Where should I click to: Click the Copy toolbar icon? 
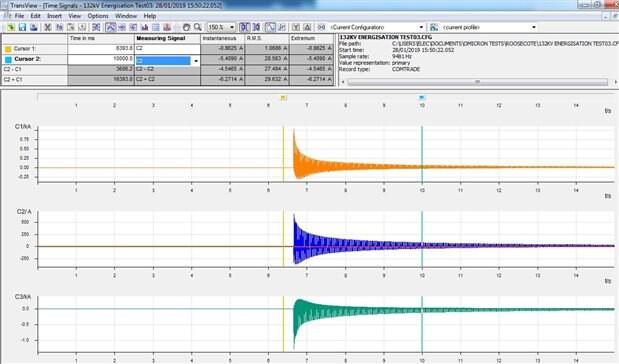pyautogui.click(x=59, y=27)
